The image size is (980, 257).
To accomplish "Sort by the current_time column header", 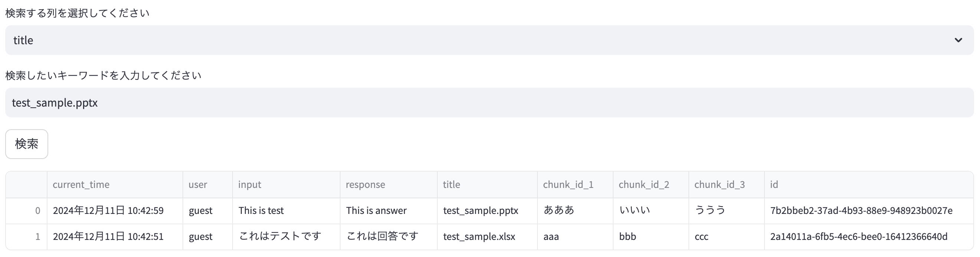I will point(115,185).
